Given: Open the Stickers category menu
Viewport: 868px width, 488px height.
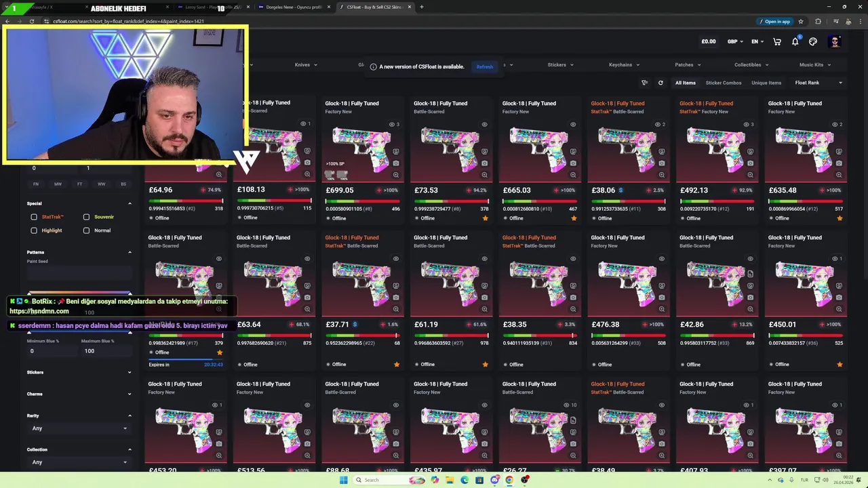Looking at the screenshot, I should point(560,65).
